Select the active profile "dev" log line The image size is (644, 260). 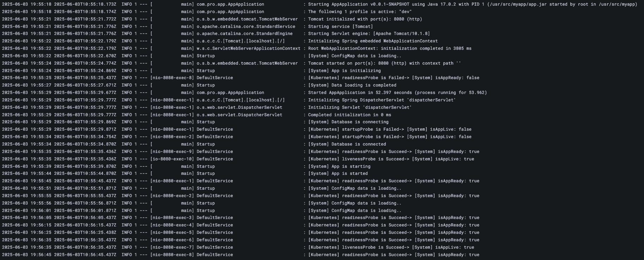(x=360, y=12)
